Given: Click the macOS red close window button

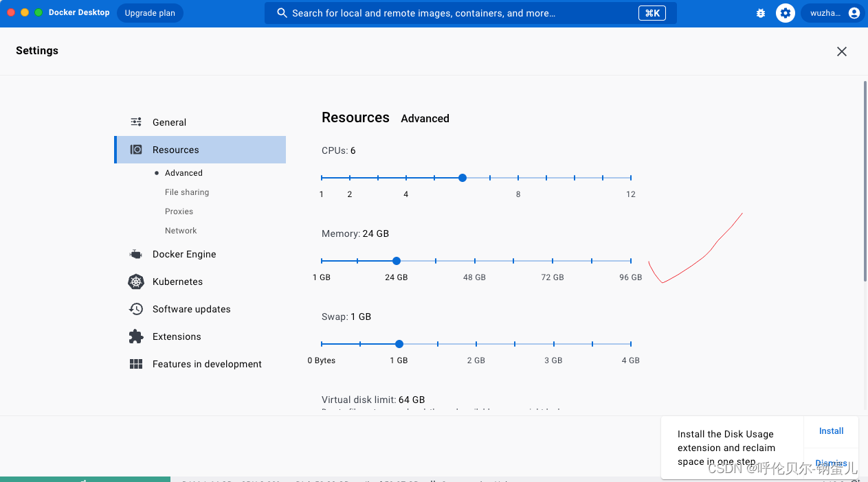Looking at the screenshot, I should click(11, 12).
